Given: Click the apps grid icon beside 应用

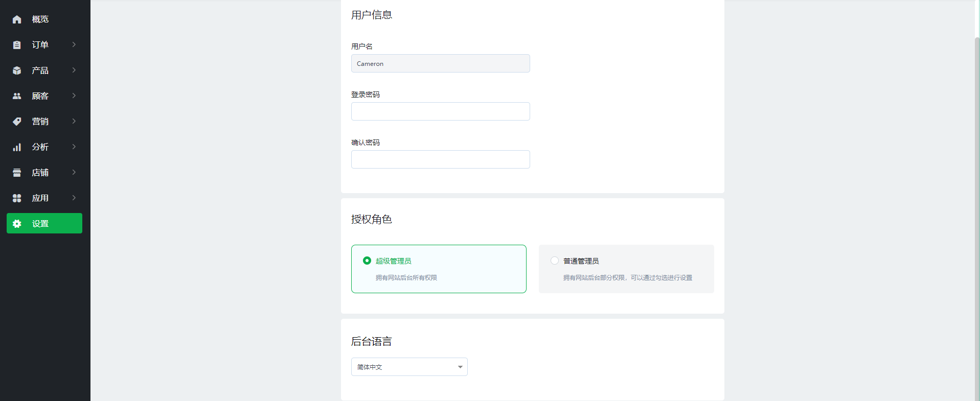Looking at the screenshot, I should click(x=17, y=198).
